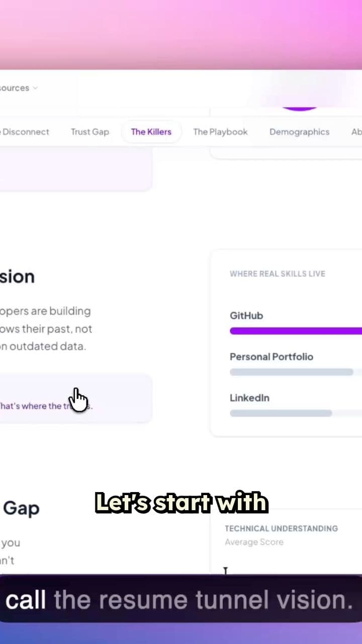This screenshot has height=644, width=362.
Task: Expand the Resources chevron arrow
Action: pos(35,88)
